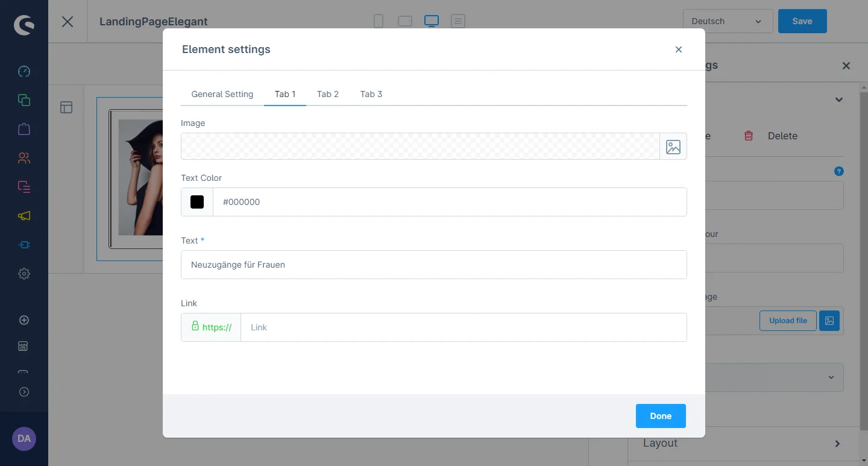The height and width of the screenshot is (466, 868).
Task: Open the Customers icon in sidebar
Action: pyautogui.click(x=24, y=158)
